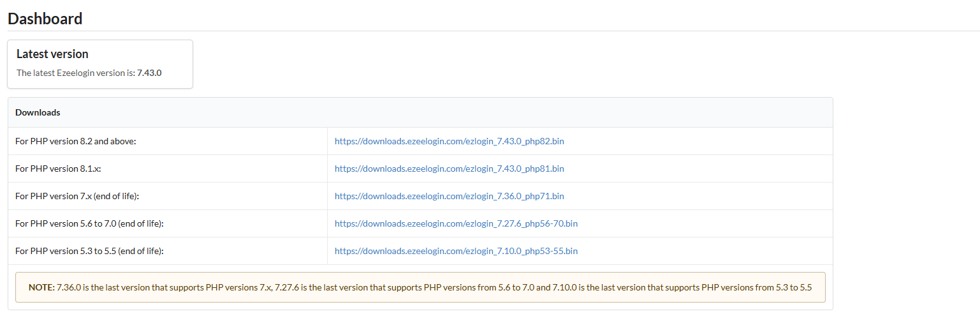Open the ezlogin_7.43.0_php82.bin download link
Viewport: 980px width, 316px height.
[449, 141]
